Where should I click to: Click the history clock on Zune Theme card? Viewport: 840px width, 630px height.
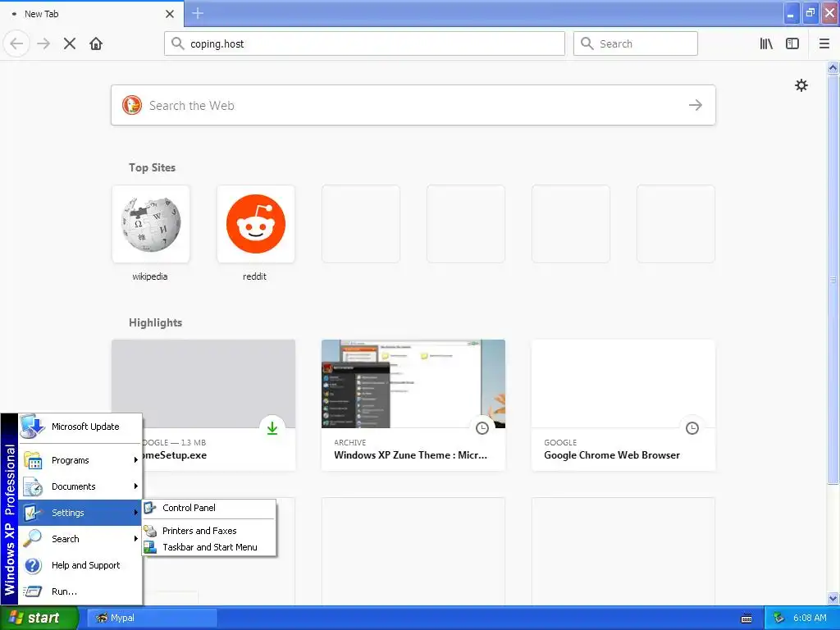482,428
